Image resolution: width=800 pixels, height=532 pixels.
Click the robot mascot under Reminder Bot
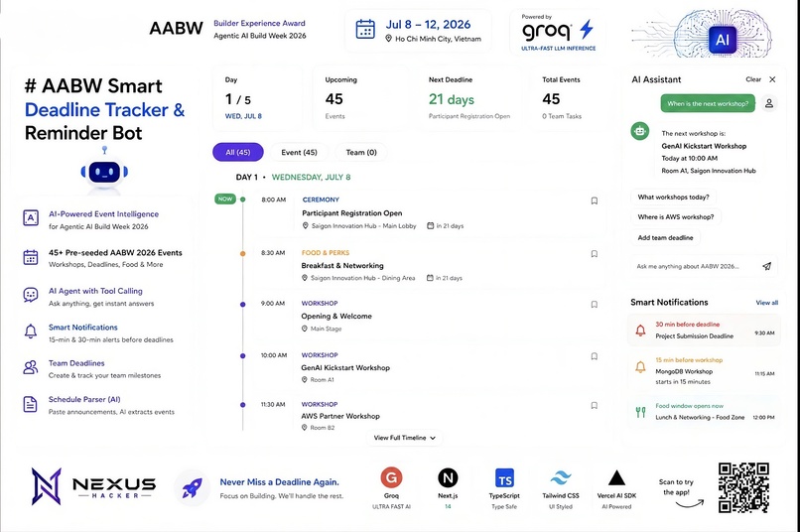[104, 172]
